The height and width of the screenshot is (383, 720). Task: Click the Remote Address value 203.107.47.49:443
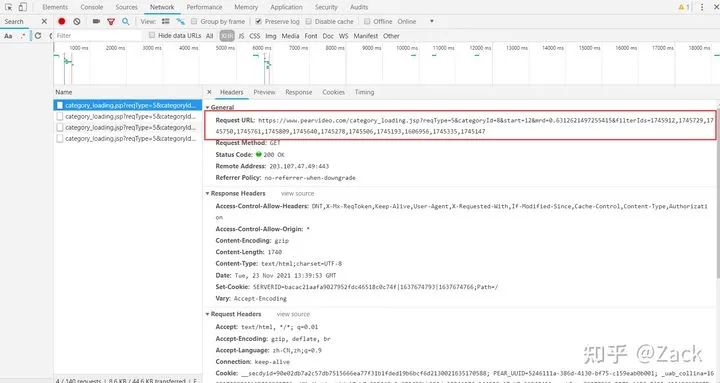(x=299, y=167)
